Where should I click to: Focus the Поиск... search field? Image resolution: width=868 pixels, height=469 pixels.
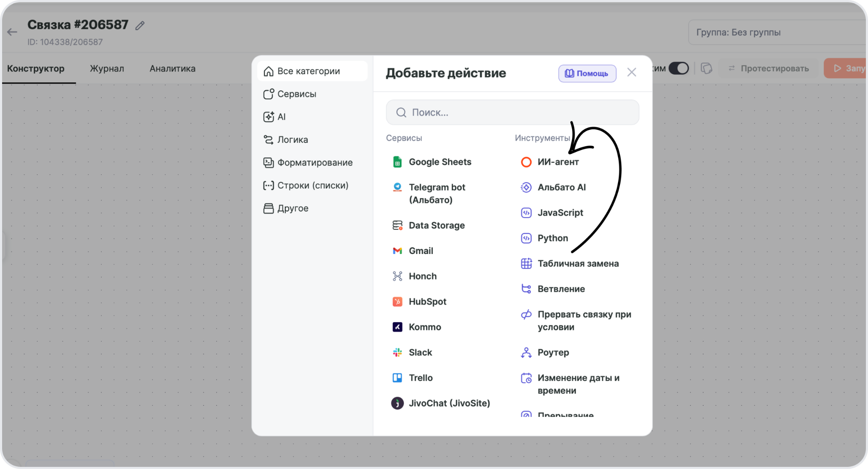(x=512, y=112)
